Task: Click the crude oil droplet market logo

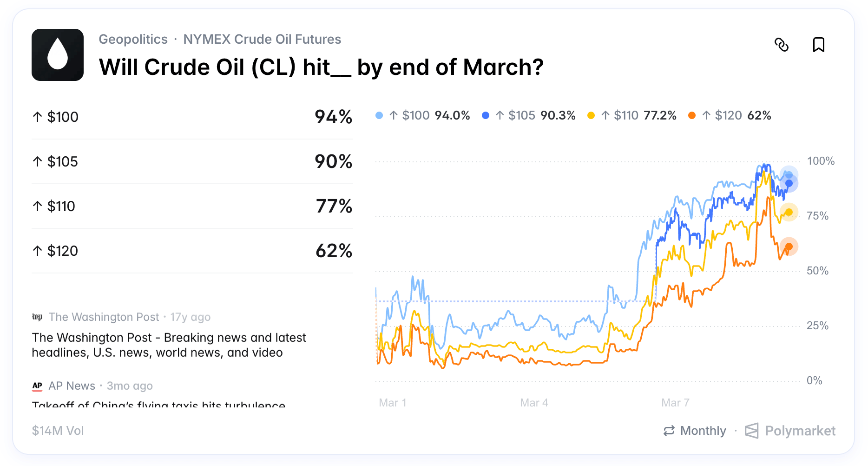Action: (57, 54)
